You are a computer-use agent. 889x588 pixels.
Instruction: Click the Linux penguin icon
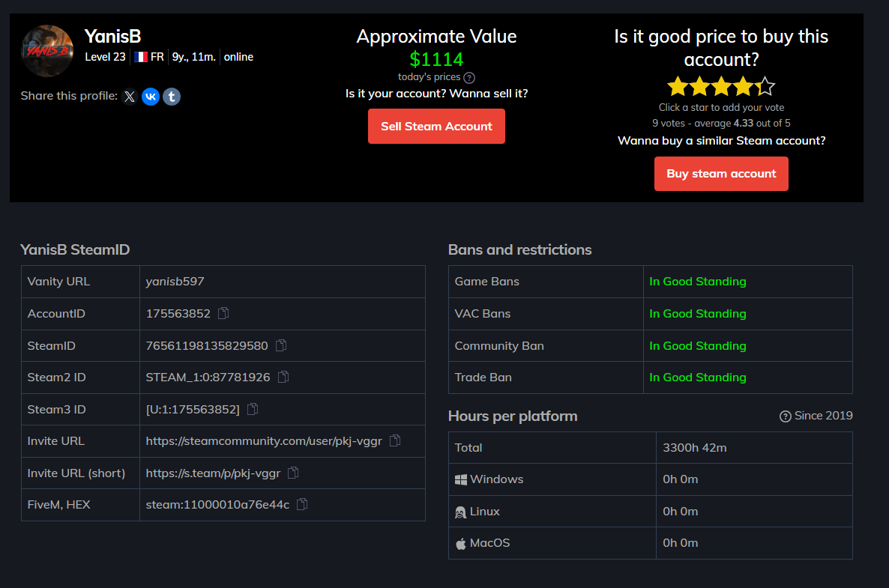tap(461, 512)
